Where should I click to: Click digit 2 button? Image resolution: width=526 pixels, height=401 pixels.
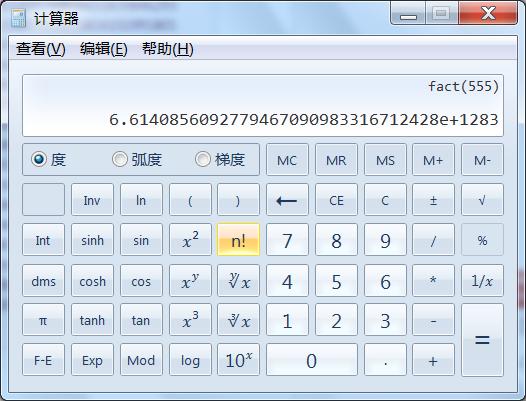tap(336, 320)
